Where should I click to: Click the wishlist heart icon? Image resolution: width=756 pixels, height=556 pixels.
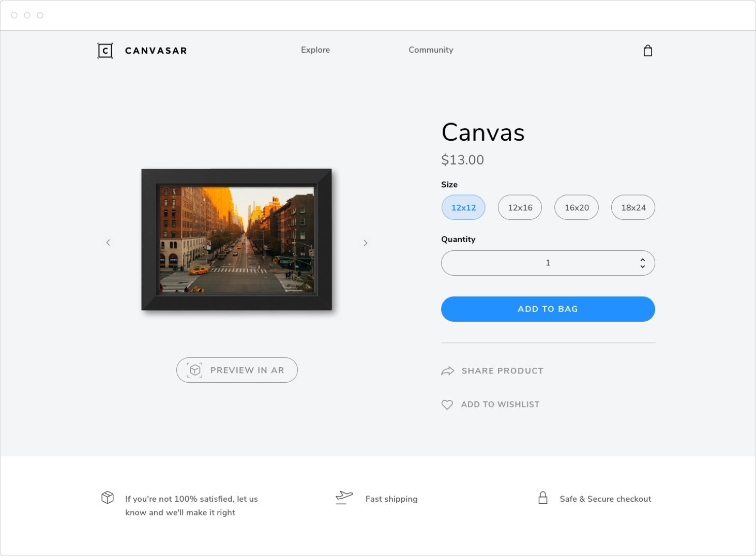tap(447, 404)
